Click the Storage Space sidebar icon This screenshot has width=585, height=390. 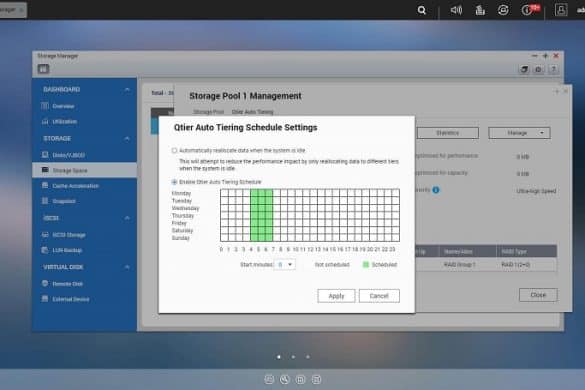(45, 170)
